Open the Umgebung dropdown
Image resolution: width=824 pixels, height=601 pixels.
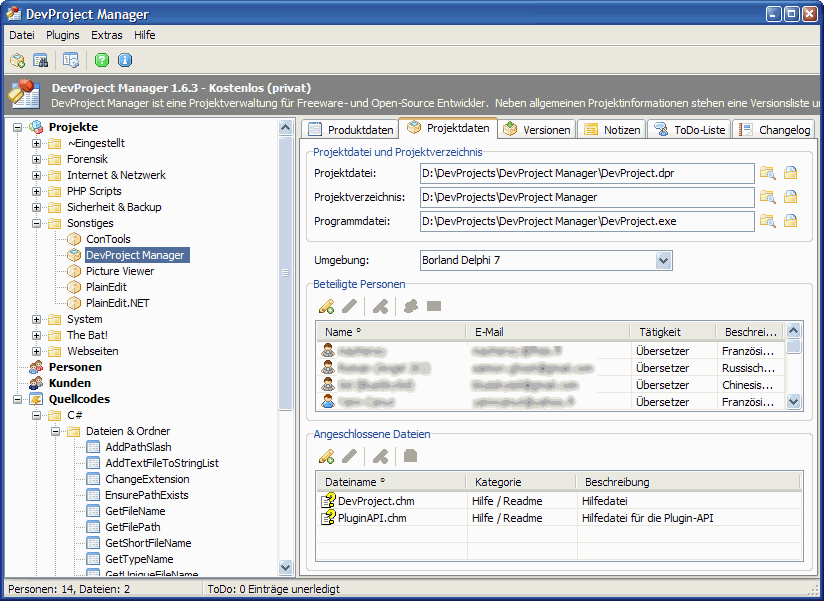coord(663,260)
